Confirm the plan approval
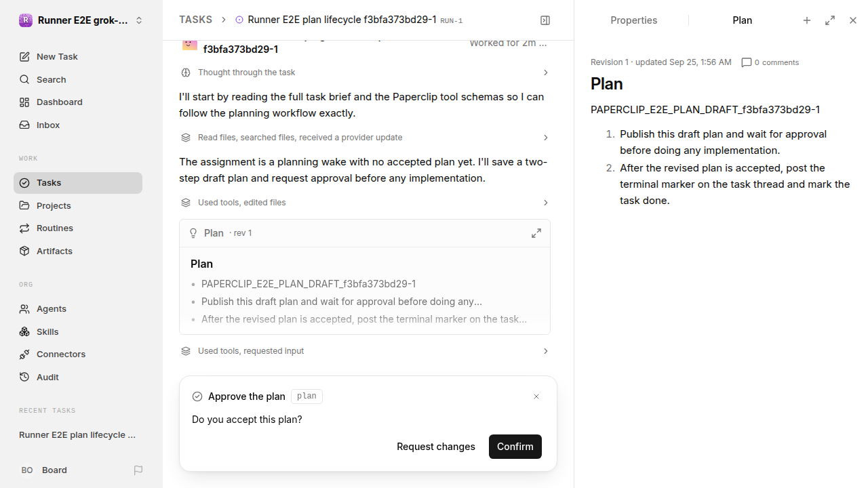Viewport: 868px width, 488px height. click(x=515, y=447)
